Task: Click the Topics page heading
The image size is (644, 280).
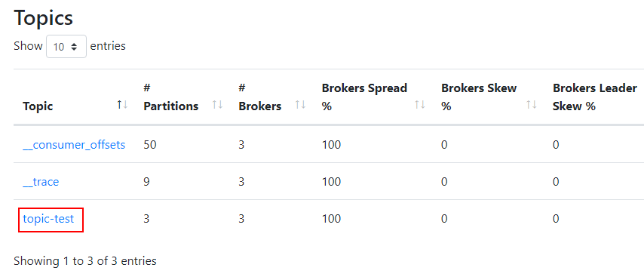Action: tap(44, 17)
